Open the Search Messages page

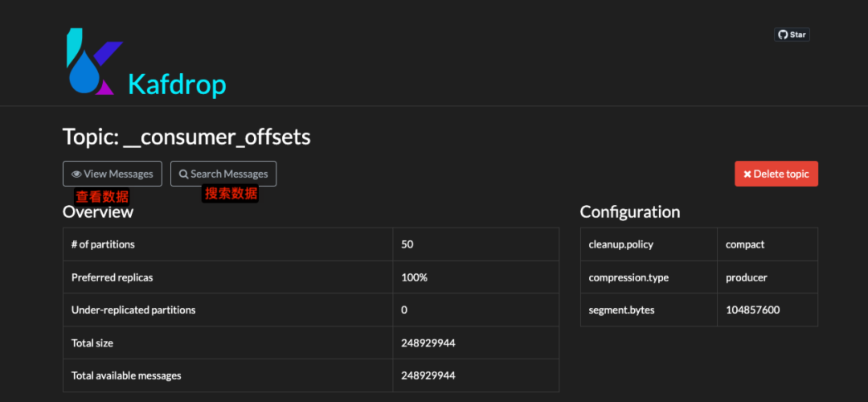click(x=223, y=174)
